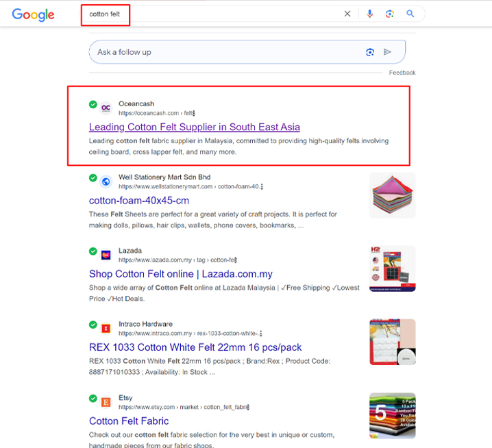Click the camera icon in Ask a follow up

coord(370,52)
